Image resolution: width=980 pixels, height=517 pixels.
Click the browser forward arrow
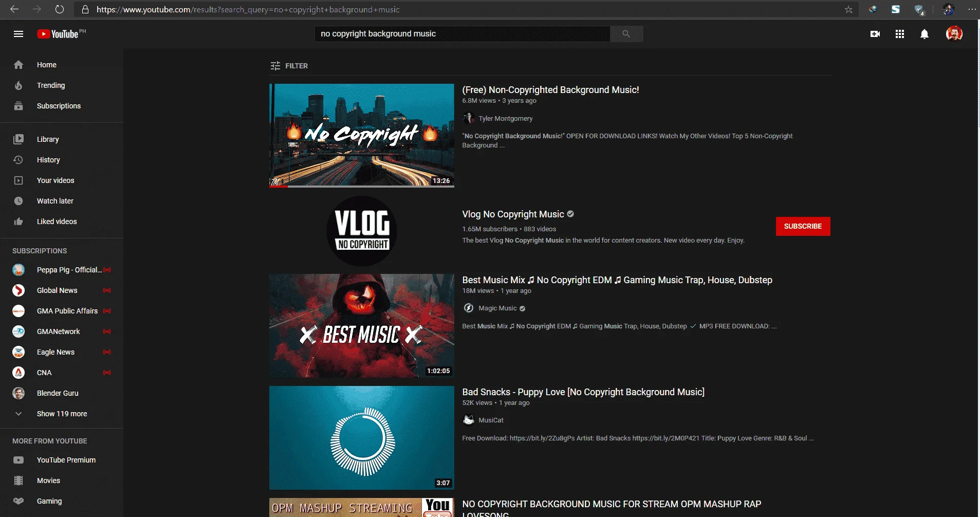pyautogui.click(x=37, y=9)
